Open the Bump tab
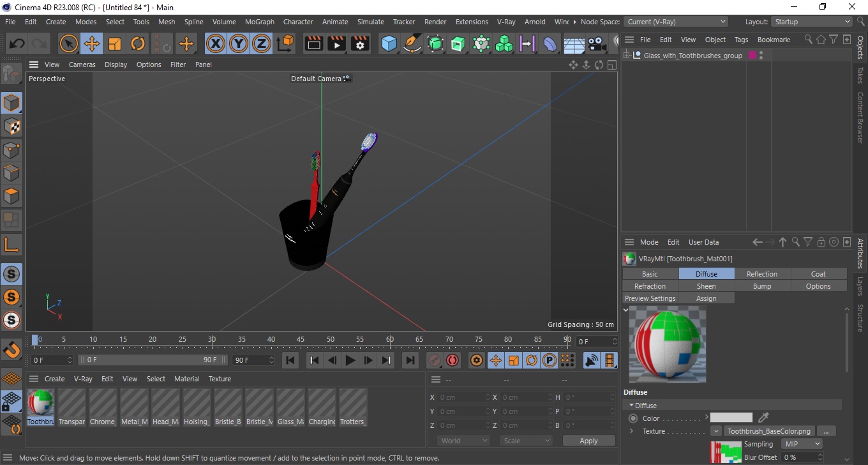868x465 pixels. pyautogui.click(x=762, y=286)
